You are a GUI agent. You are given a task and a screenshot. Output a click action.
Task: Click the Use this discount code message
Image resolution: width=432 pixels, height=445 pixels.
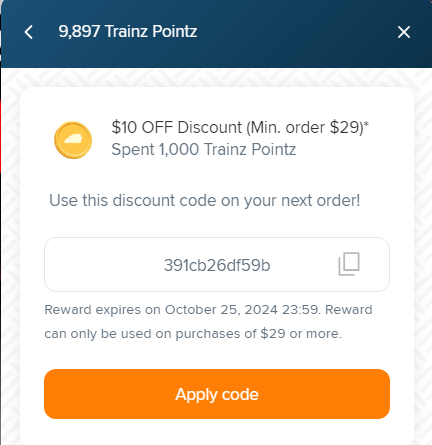tap(205, 200)
